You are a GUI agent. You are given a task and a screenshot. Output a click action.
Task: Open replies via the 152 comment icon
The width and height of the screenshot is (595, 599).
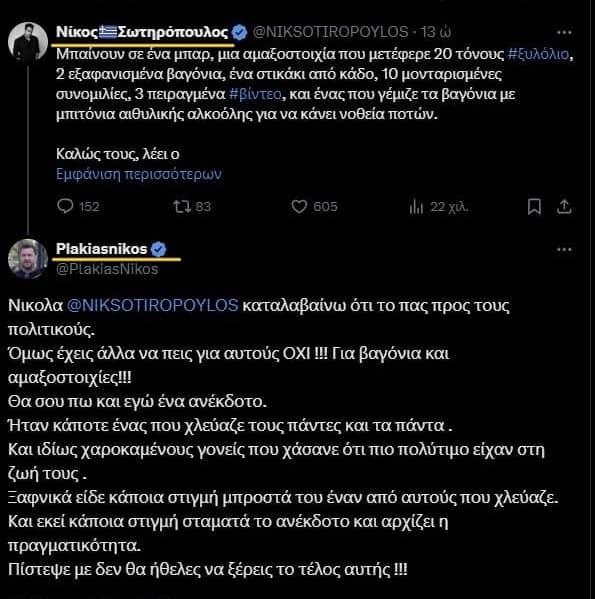coord(65,206)
